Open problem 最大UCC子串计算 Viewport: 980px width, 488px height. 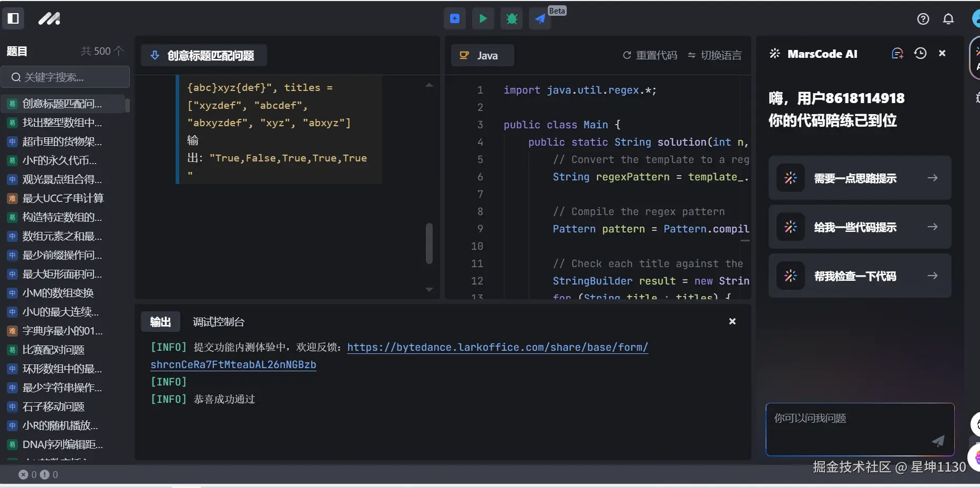pyautogui.click(x=63, y=198)
